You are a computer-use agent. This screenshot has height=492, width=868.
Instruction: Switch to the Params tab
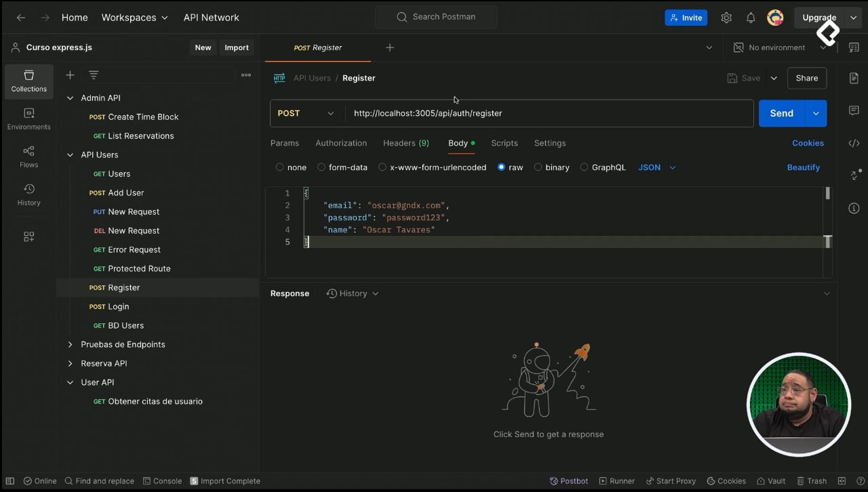tap(285, 143)
